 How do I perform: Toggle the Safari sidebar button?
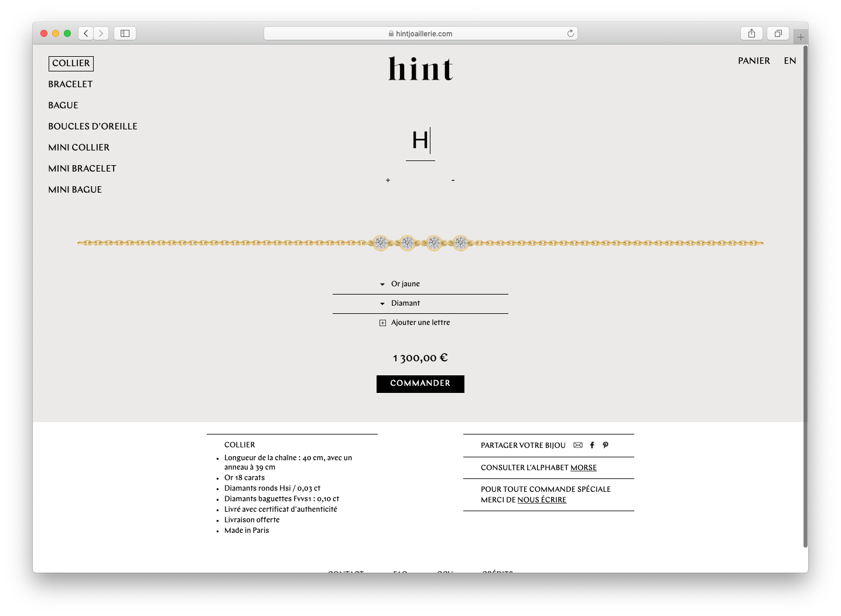click(125, 33)
